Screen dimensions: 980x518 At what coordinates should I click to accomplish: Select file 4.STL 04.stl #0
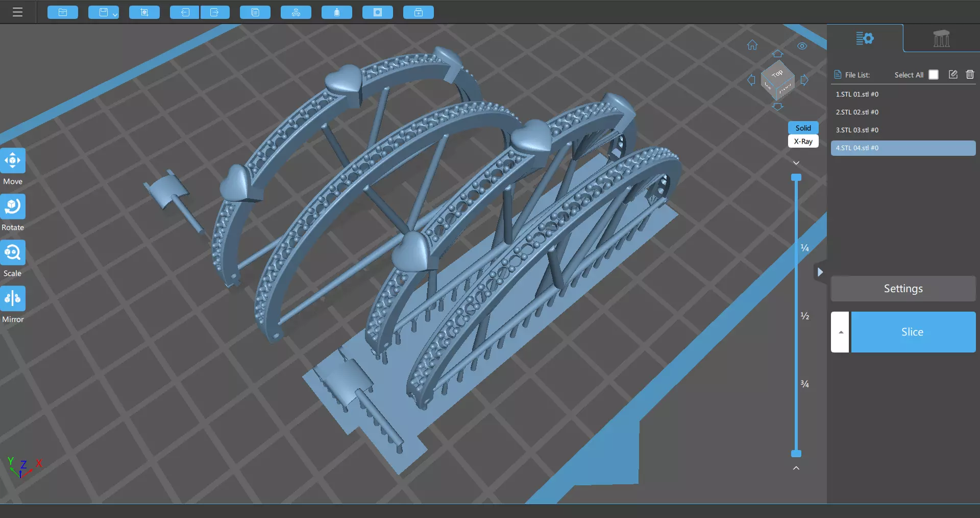point(903,148)
